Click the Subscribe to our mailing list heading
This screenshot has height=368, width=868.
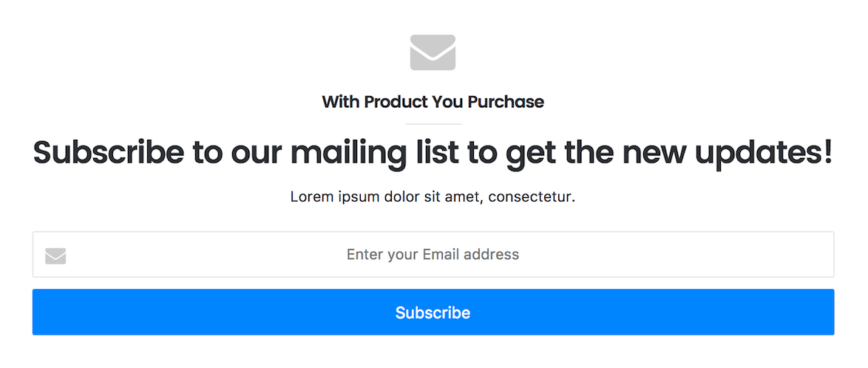click(433, 153)
